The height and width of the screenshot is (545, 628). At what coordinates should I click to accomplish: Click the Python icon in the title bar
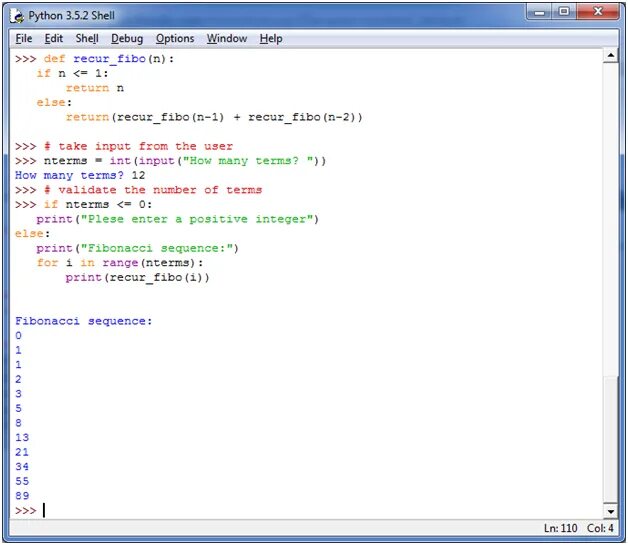(x=17, y=16)
